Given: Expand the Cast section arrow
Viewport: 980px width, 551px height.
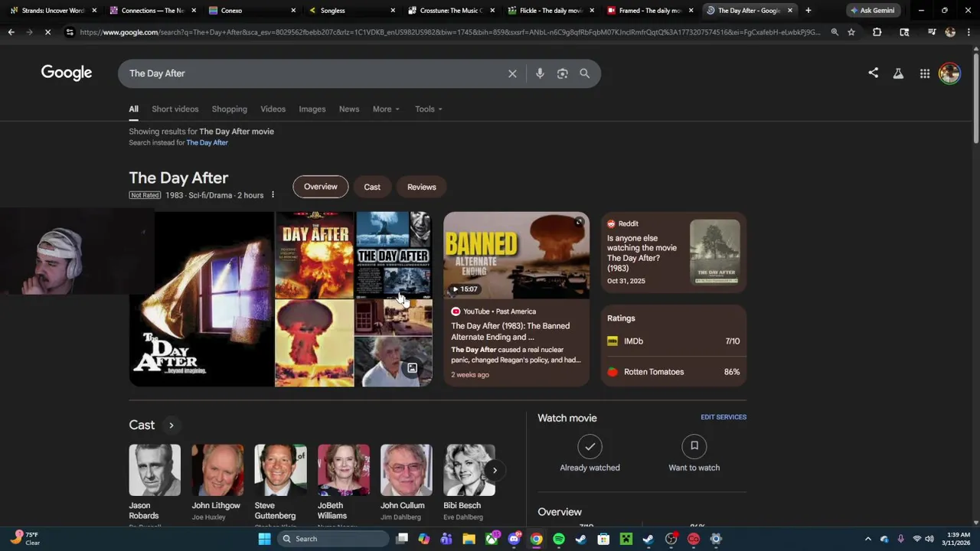Looking at the screenshot, I should coord(171,425).
